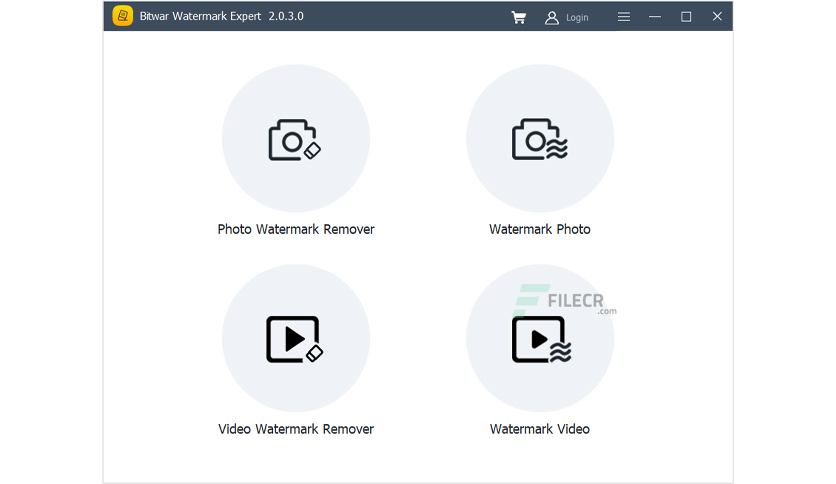
Task: Select the 'Watermark Video' label
Action: [x=540, y=429]
